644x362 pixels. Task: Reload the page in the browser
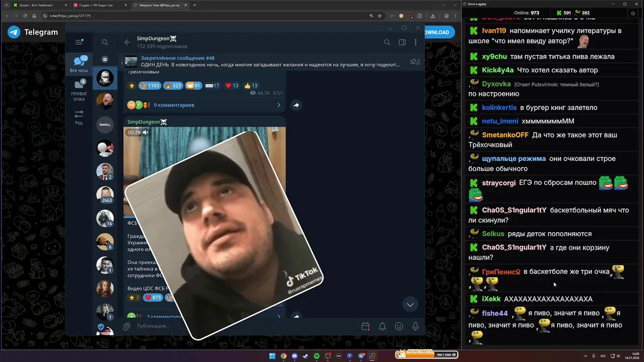pos(25,16)
